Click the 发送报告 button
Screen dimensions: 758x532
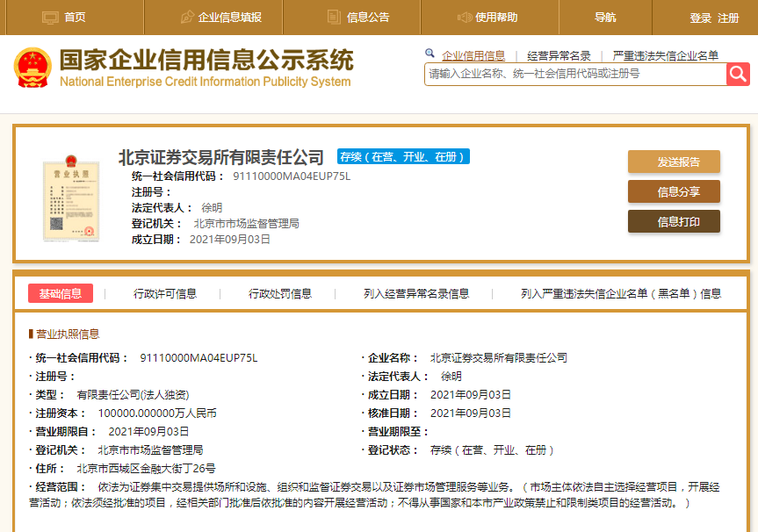coord(674,162)
